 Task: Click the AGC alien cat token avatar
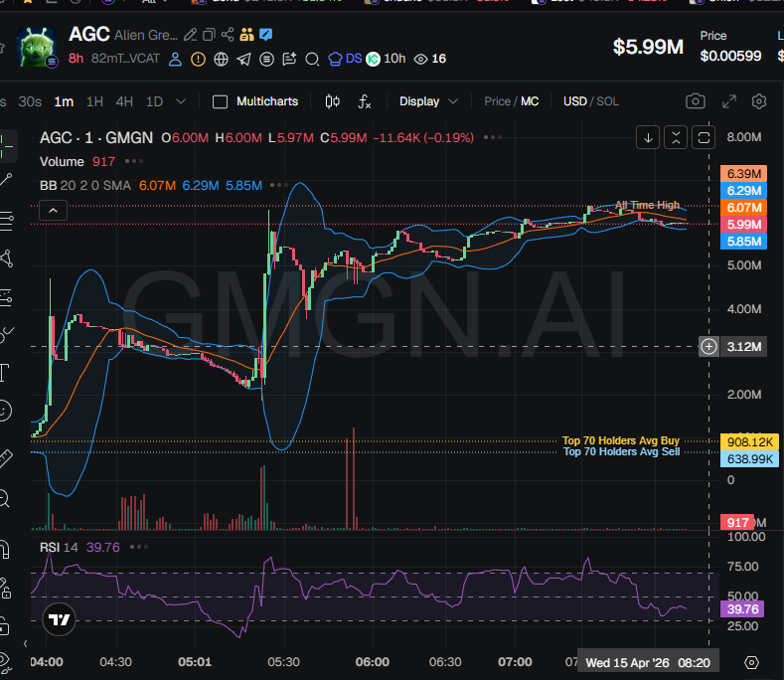(x=36, y=47)
